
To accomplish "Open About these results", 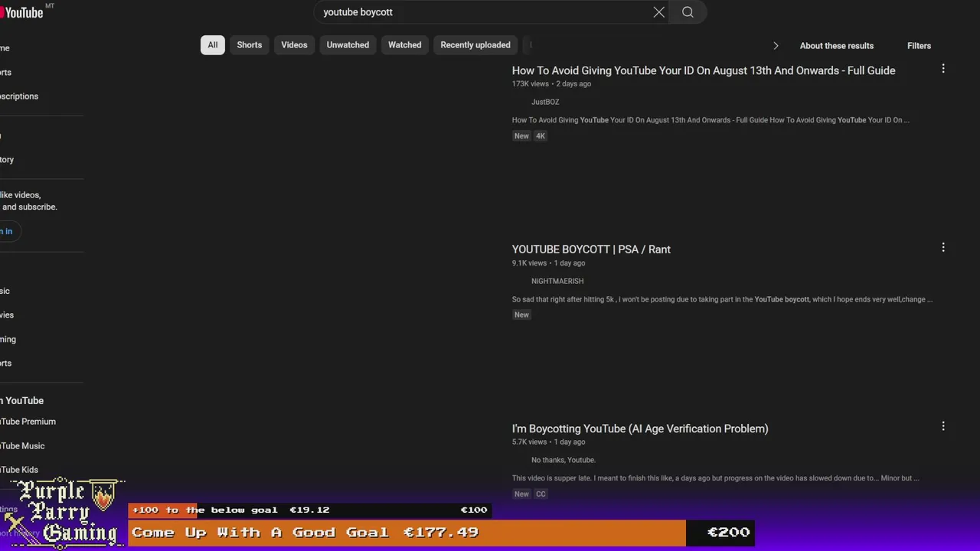I will 837,46.
